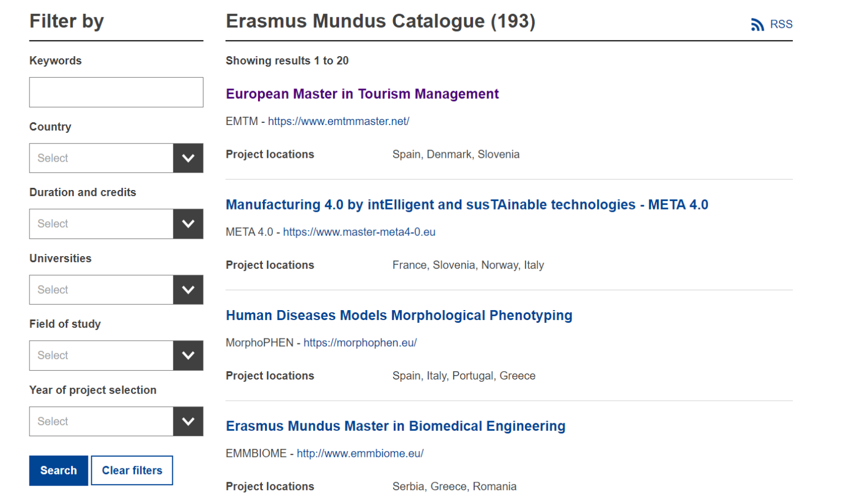
Task: Open the Duration and credits selector
Action: (x=101, y=224)
